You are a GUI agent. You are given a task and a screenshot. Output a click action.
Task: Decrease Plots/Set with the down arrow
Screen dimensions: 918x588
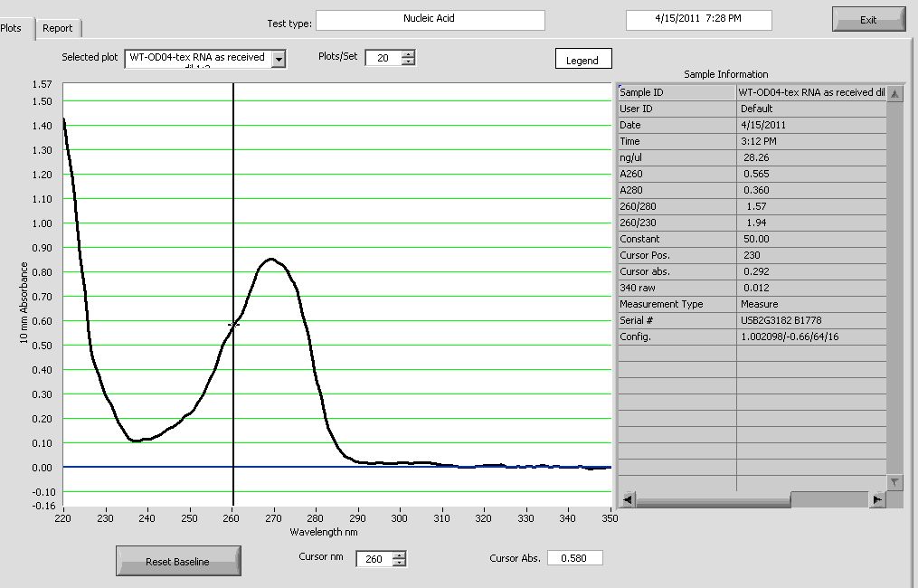coord(408,62)
